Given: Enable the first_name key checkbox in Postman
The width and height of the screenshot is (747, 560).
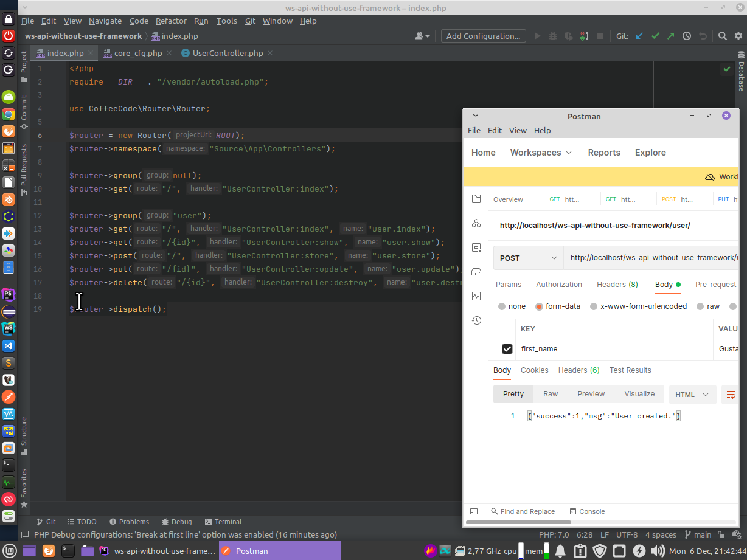Looking at the screenshot, I should click(x=507, y=348).
